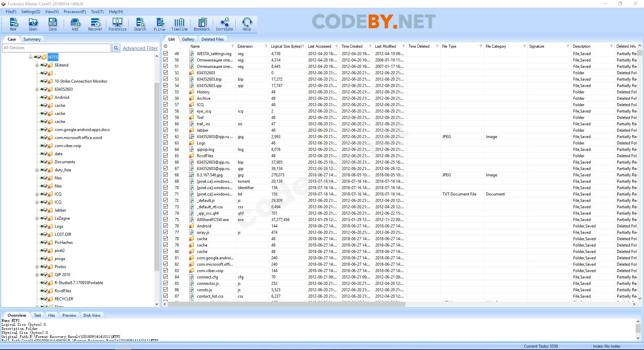The width and height of the screenshot is (644, 350).
Task: Open the Correlate tool
Action: click(224, 24)
